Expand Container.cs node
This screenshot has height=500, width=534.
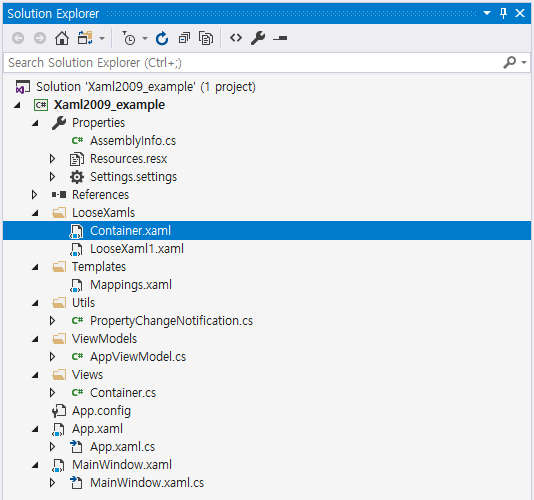click(x=52, y=393)
